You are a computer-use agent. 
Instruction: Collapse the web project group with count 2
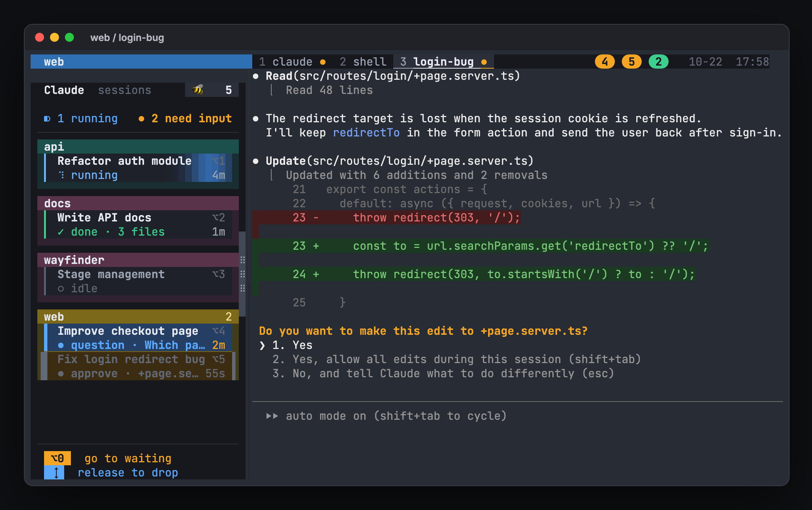click(x=138, y=317)
